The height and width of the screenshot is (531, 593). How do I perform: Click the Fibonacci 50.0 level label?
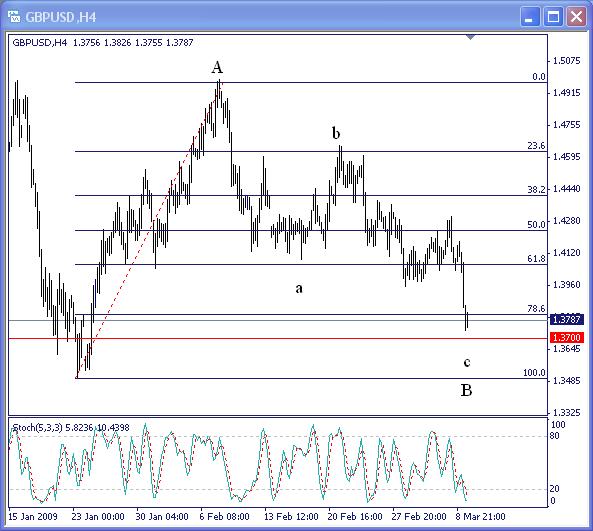[537, 224]
